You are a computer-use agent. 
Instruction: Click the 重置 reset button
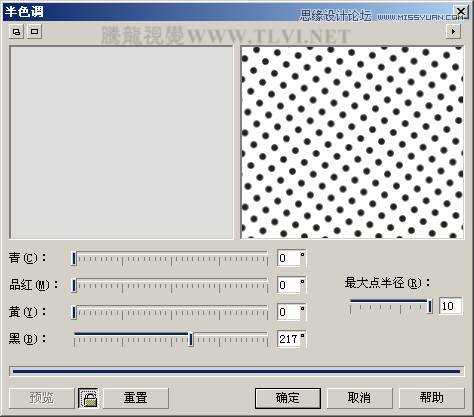(x=135, y=398)
